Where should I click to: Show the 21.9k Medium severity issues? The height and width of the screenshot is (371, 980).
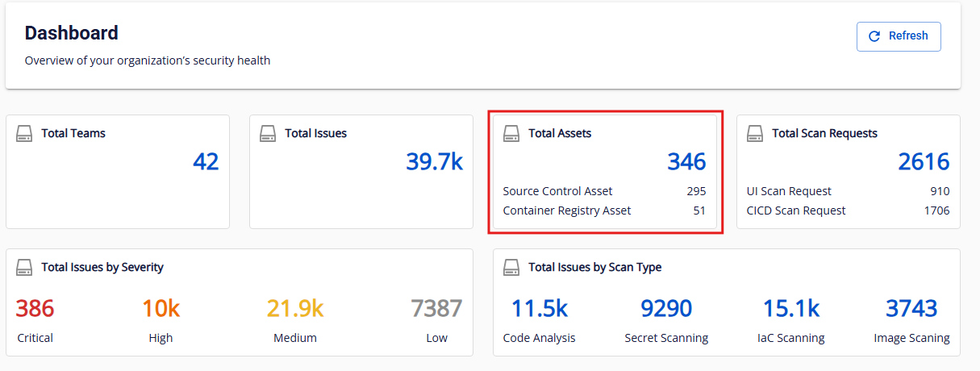click(294, 309)
